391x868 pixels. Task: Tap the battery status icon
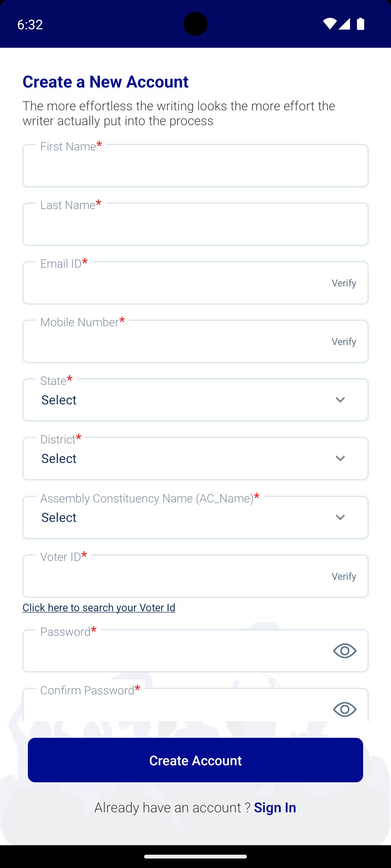361,24
